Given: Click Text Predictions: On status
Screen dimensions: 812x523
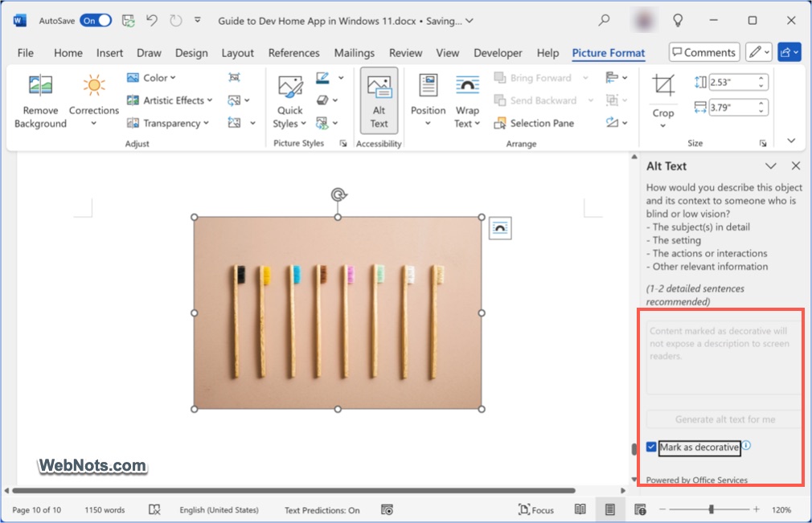Looking at the screenshot, I should 322,510.
